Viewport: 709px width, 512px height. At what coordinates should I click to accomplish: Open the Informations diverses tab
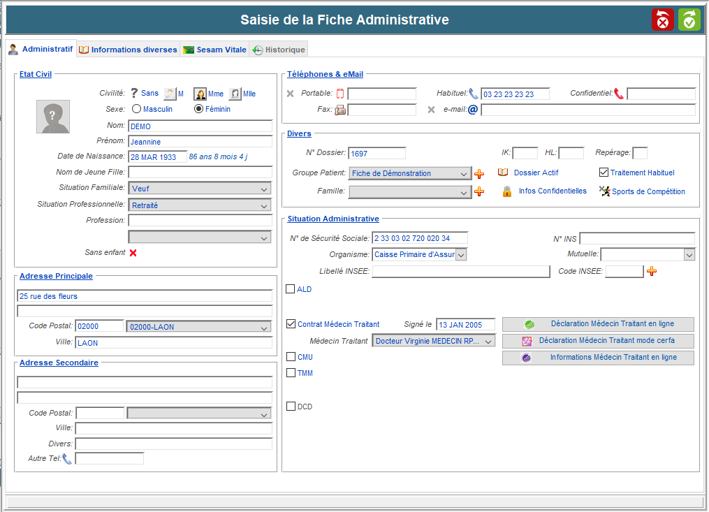point(128,49)
